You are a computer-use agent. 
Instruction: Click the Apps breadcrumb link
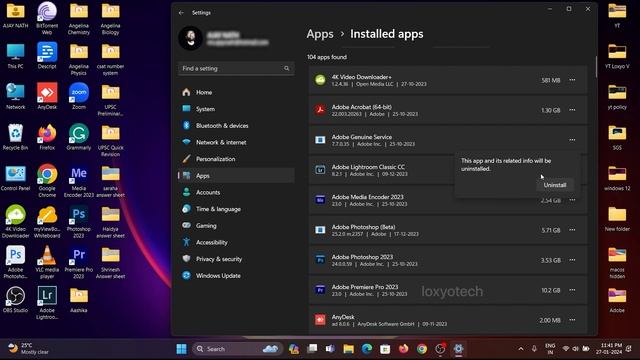click(320, 34)
